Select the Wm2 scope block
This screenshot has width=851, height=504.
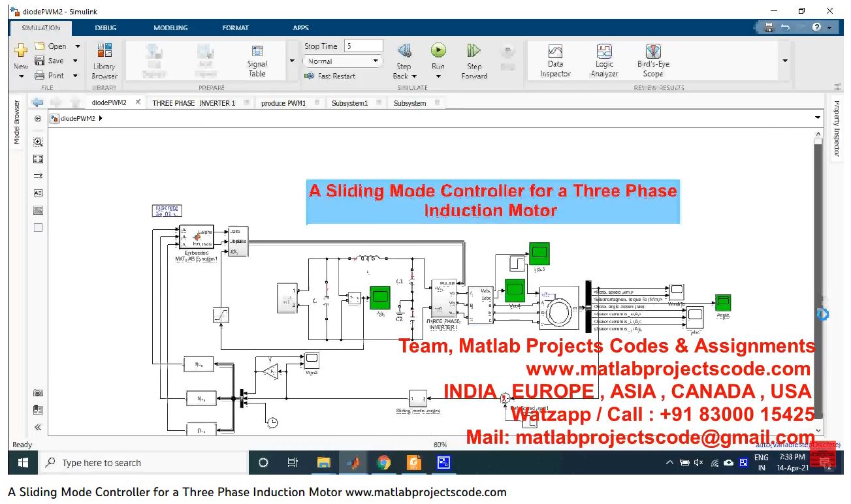coord(312,360)
